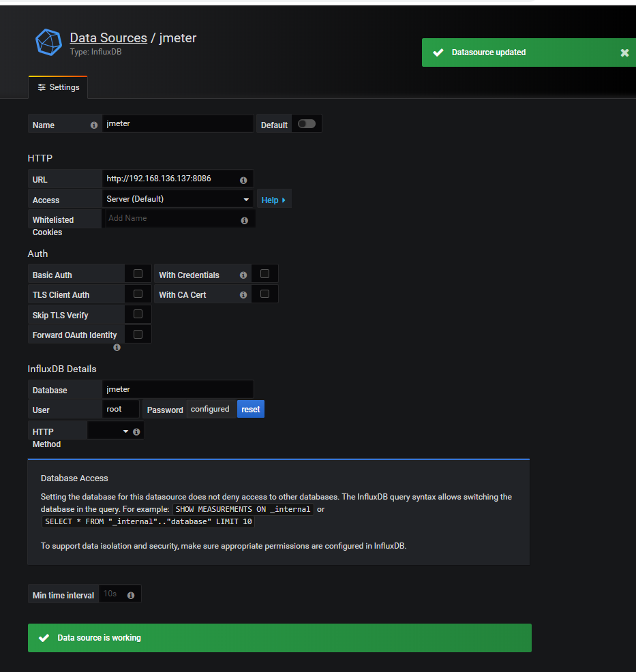Click the info icon for Whitelisted Cookies
This screenshot has width=636, height=672.
click(x=244, y=220)
